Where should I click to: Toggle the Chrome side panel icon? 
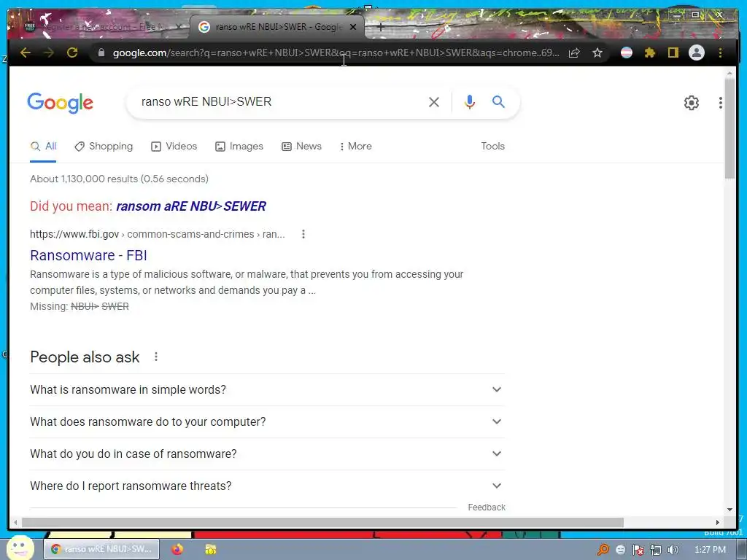point(673,52)
